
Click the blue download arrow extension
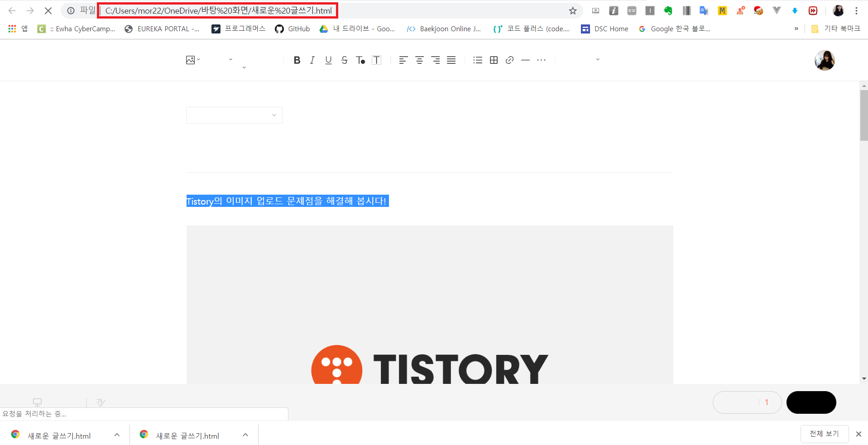click(x=795, y=10)
